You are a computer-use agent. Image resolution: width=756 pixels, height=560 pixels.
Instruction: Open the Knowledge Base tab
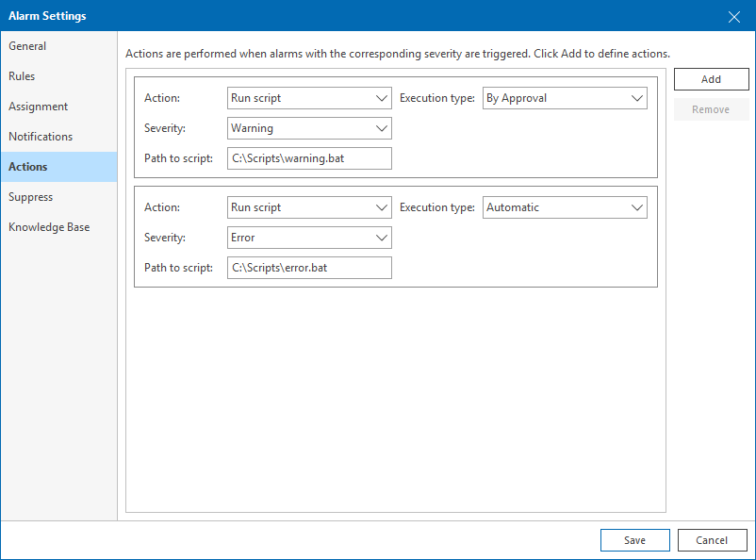(49, 227)
